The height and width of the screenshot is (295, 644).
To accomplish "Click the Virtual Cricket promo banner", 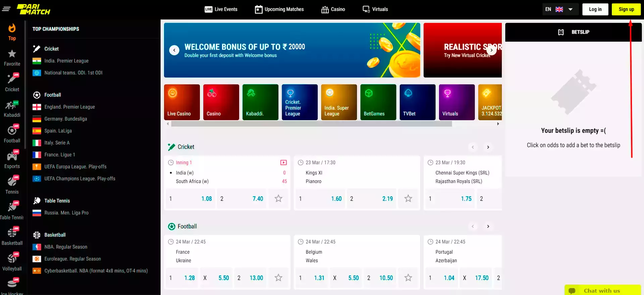I will (x=463, y=50).
